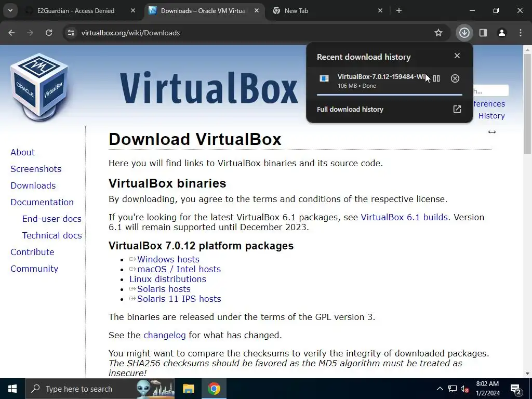Click the page vertical scrollbar thumb
This screenshot has width=532, height=399.
[x=527, y=103]
